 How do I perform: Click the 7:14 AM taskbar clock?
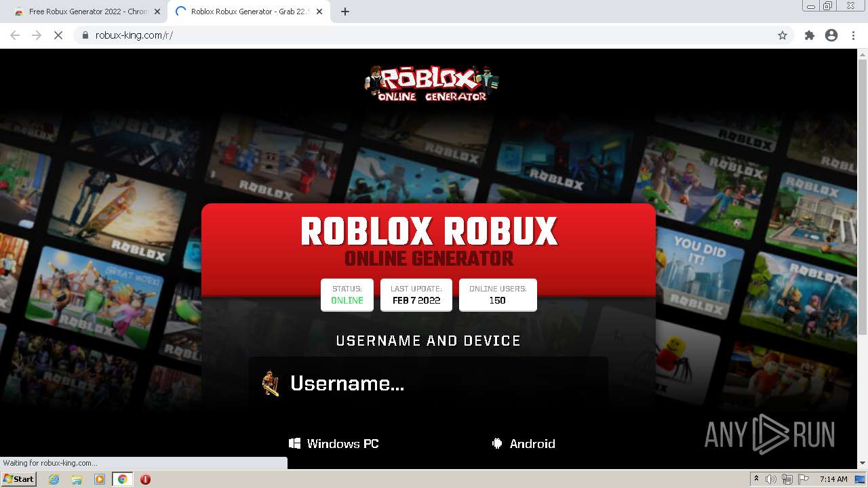click(x=833, y=479)
